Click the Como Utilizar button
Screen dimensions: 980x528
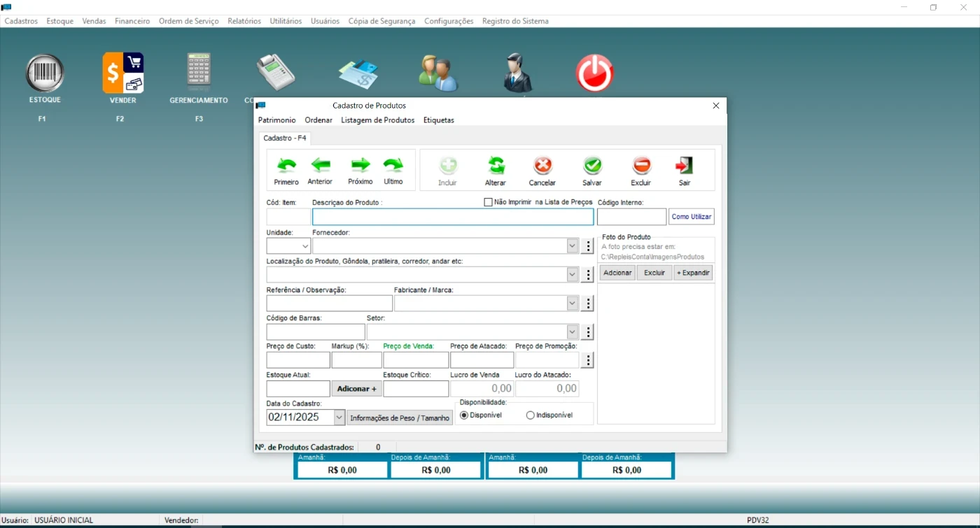[x=691, y=217]
